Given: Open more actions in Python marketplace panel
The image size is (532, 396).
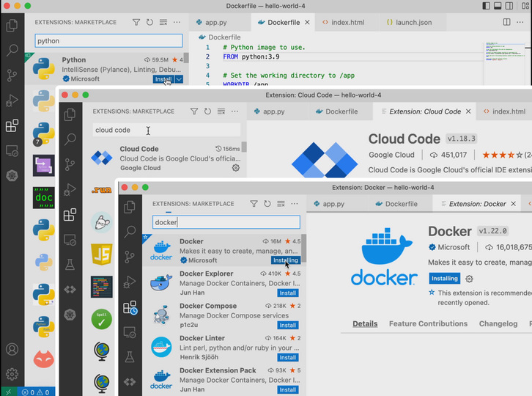Looking at the screenshot, I should pyautogui.click(x=177, y=23).
